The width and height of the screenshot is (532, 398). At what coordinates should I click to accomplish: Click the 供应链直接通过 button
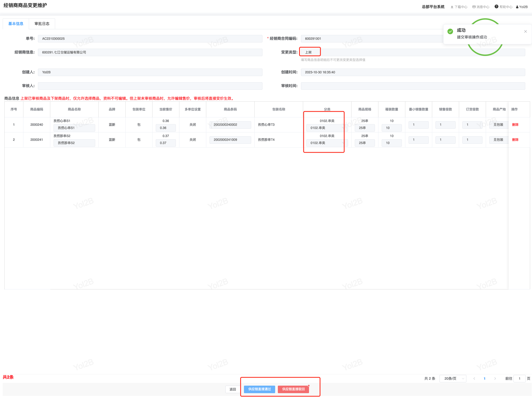click(259, 389)
